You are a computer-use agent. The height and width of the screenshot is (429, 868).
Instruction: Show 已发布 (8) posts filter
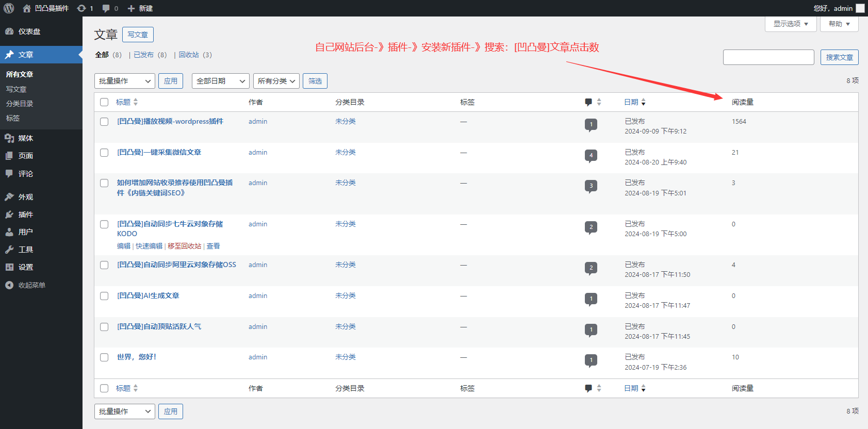150,55
